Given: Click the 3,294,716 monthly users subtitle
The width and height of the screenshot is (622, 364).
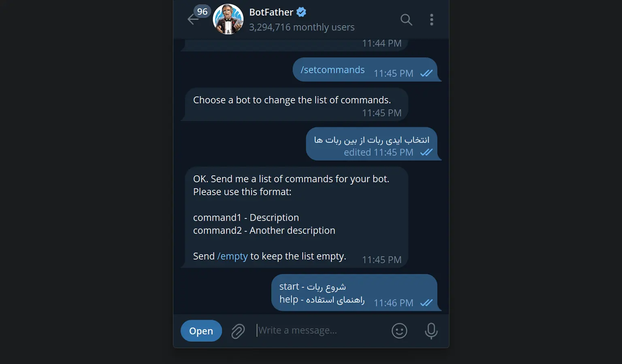Looking at the screenshot, I should tap(302, 27).
